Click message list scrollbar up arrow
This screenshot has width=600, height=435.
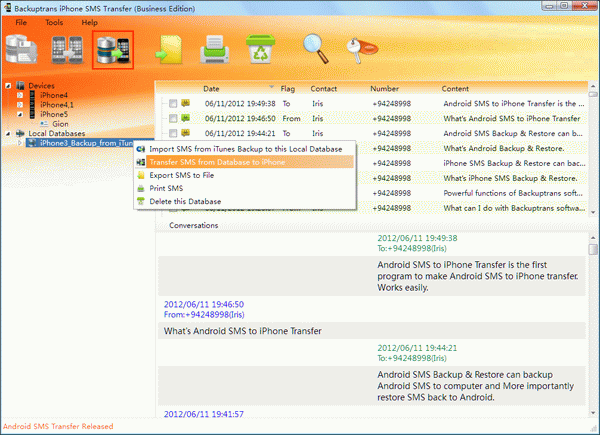coord(593,86)
